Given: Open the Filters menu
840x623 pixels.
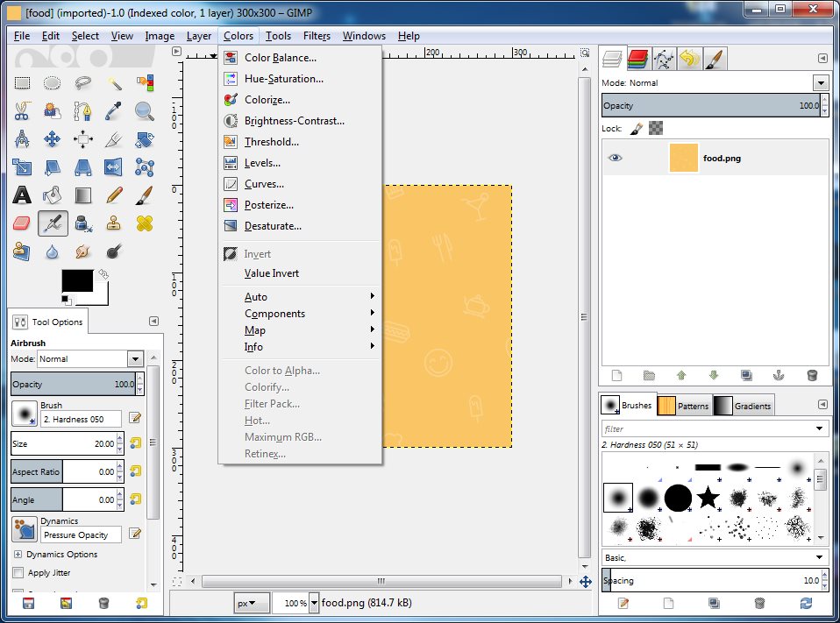Looking at the screenshot, I should point(317,36).
